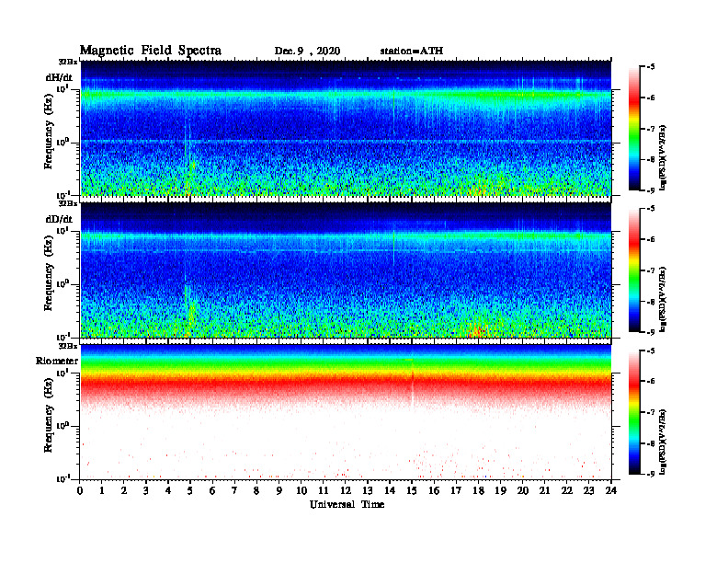The height and width of the screenshot is (563, 728).
Task: Click hour "5" on the Universal Time axis
Action: click(190, 490)
